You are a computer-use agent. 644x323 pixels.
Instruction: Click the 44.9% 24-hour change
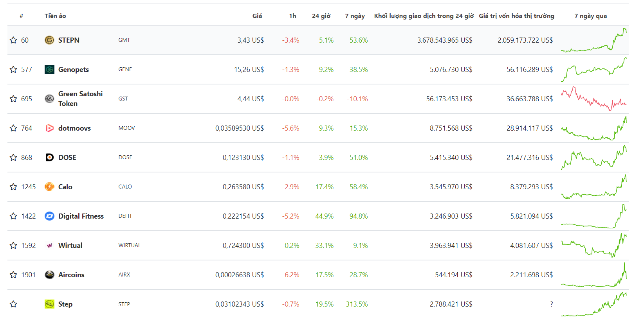(325, 216)
